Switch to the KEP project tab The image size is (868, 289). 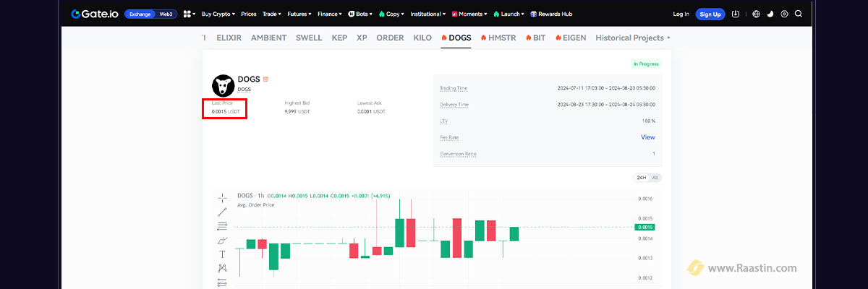(x=339, y=38)
